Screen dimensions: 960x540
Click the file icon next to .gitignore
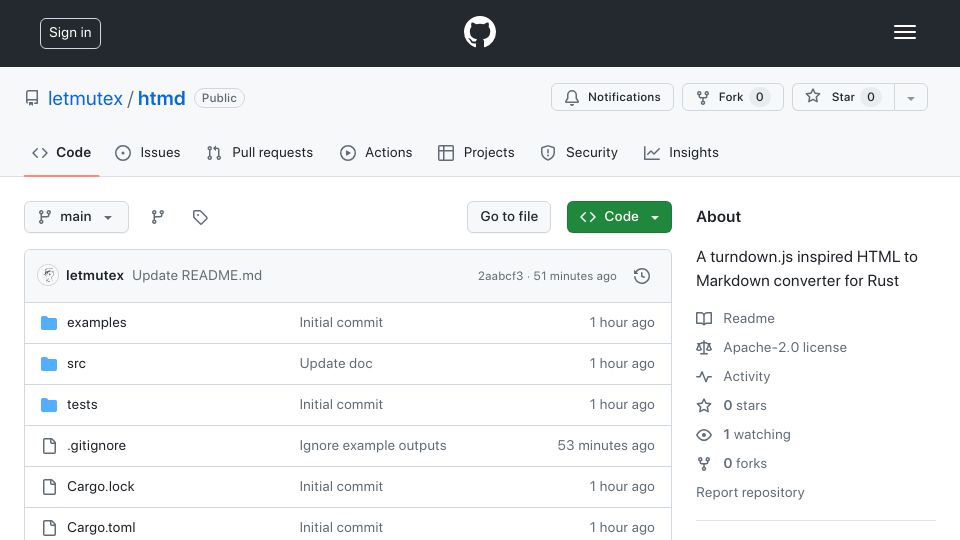point(49,446)
